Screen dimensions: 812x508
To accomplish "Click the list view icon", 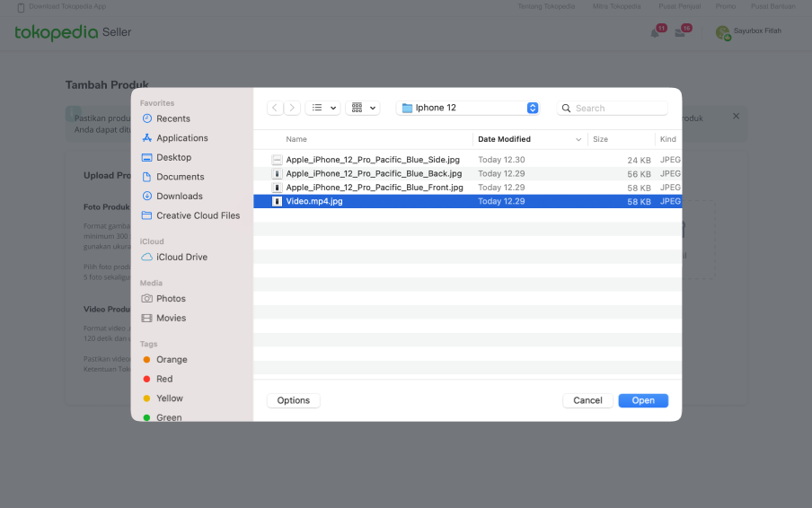I will coord(317,108).
